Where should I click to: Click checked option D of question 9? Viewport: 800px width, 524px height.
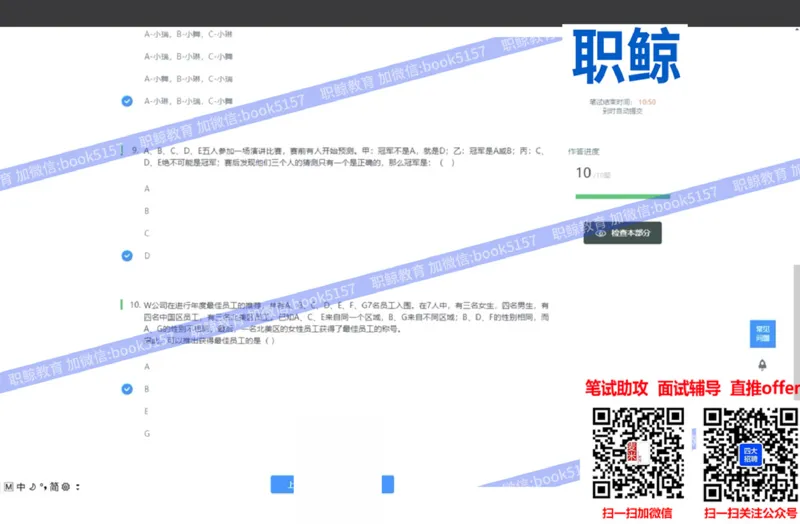click(127, 256)
